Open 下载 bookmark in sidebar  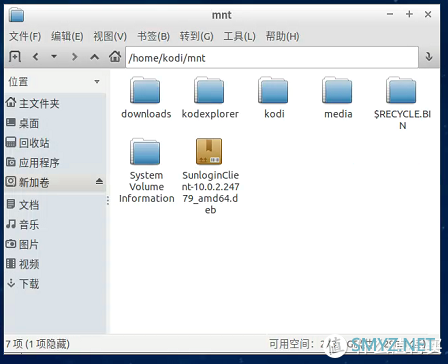[x=55, y=284]
